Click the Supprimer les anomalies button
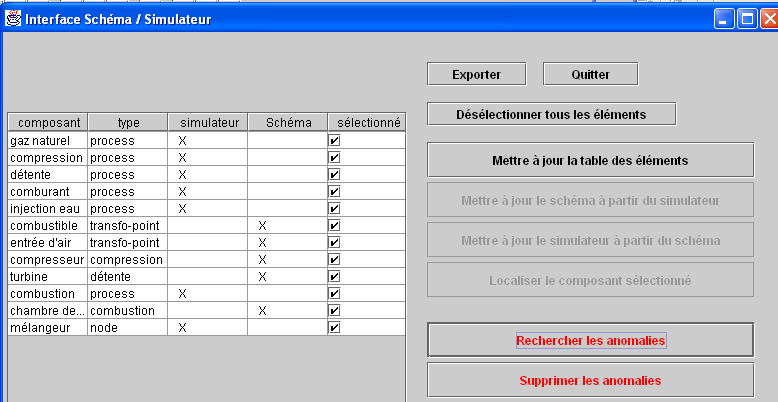This screenshot has height=402, width=778. click(590, 381)
